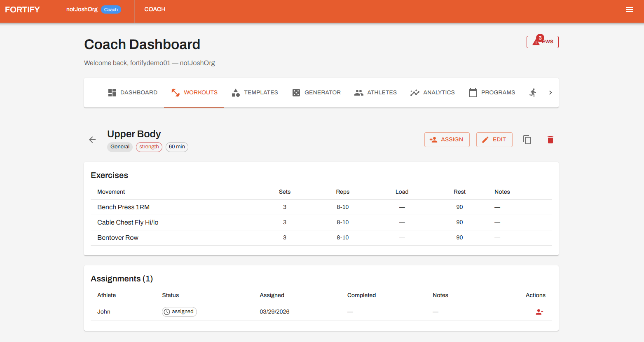Go to the Generator tab
644x342 pixels.
(316, 93)
